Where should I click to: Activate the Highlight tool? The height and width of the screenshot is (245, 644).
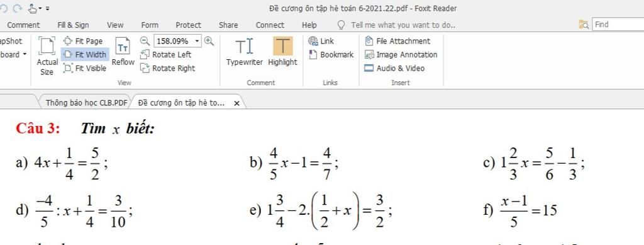point(282,52)
